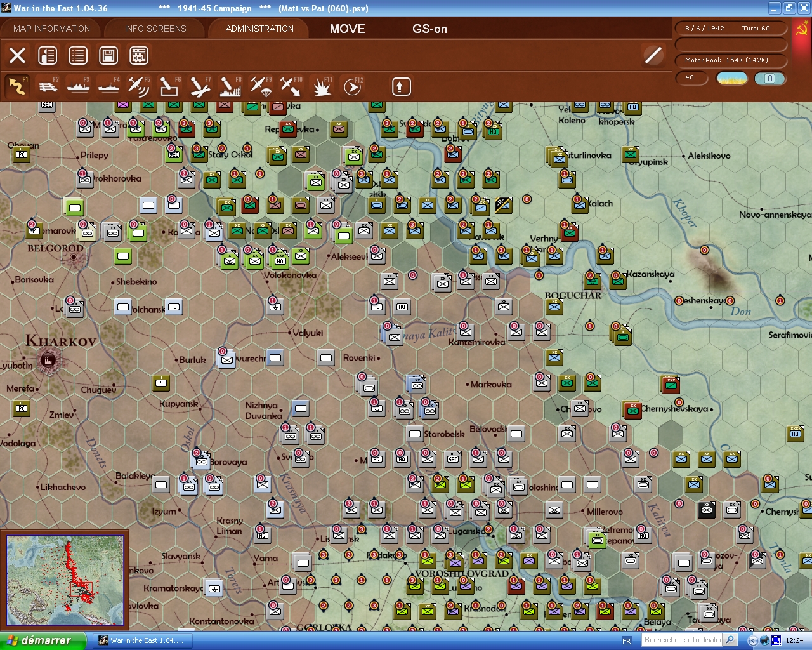Click the 8 / 6 / 1942 date text
This screenshot has width=812, height=650.
click(704, 29)
